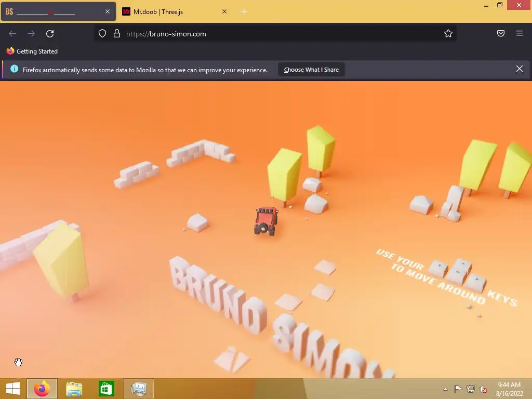Open the Save to Pocket icon
Screen dimensions: 532x399
pos(501,33)
